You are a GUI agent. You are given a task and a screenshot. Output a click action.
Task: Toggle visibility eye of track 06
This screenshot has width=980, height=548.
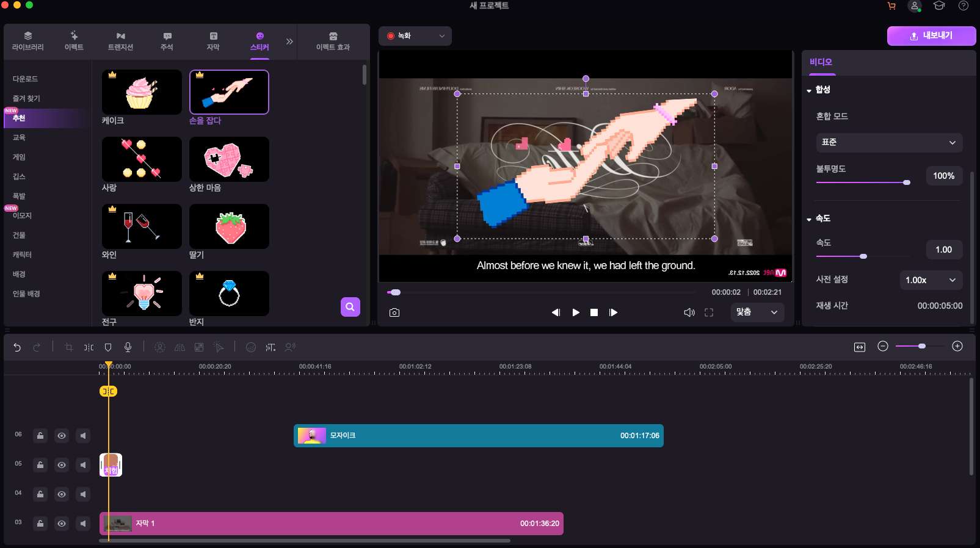click(x=62, y=436)
